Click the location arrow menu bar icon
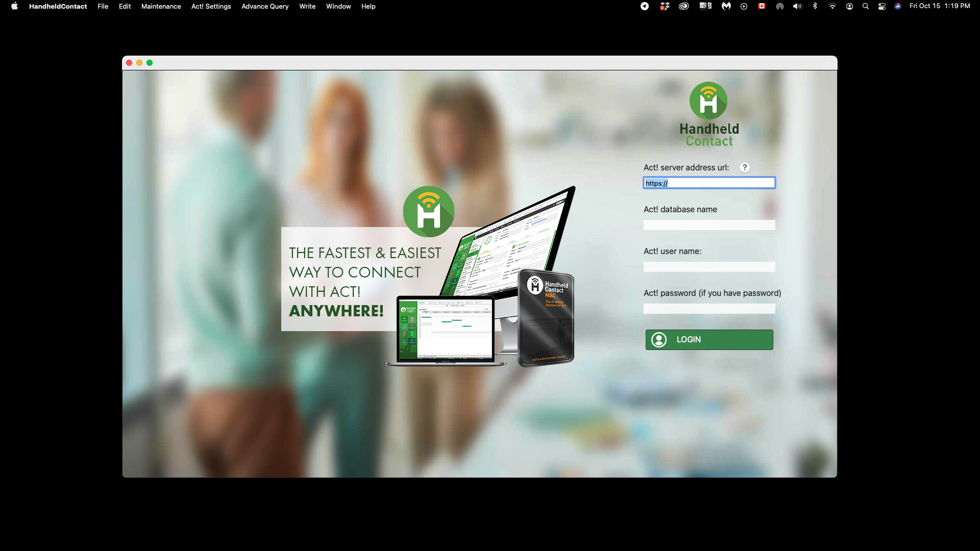Viewport: 980px width, 551px height. point(645,6)
